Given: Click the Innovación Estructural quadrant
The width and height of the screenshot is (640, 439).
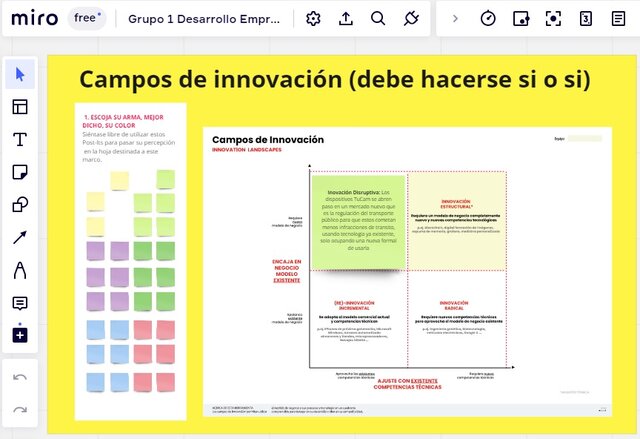Looking at the screenshot, I should 456,221.
